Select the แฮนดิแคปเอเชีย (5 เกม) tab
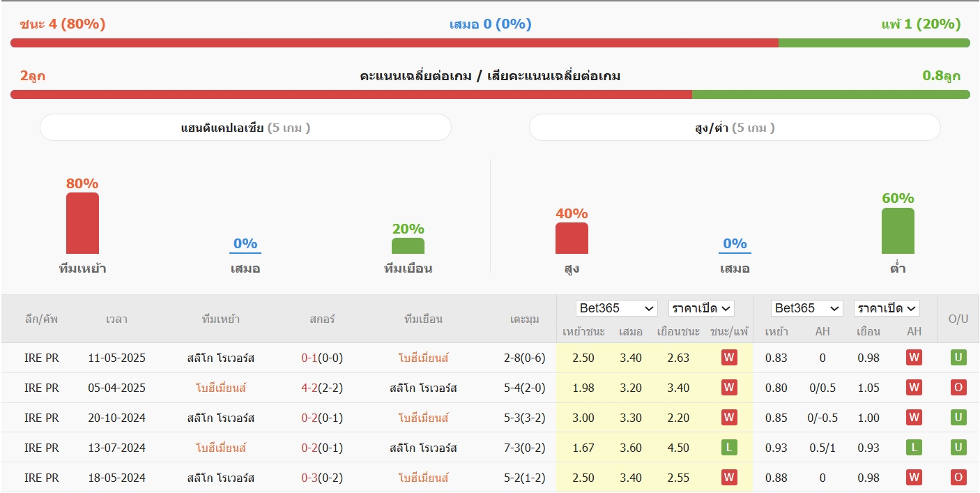 (245, 128)
